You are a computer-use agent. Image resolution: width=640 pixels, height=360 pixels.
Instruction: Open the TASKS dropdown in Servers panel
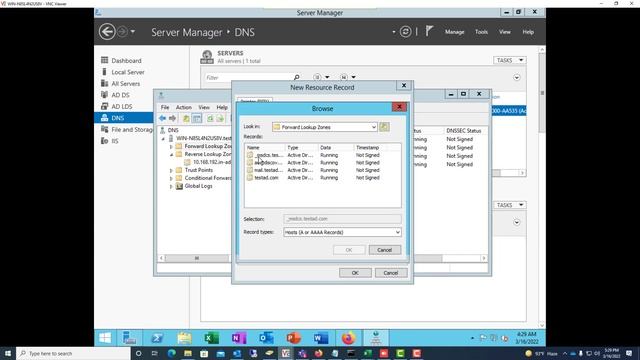[509, 60]
